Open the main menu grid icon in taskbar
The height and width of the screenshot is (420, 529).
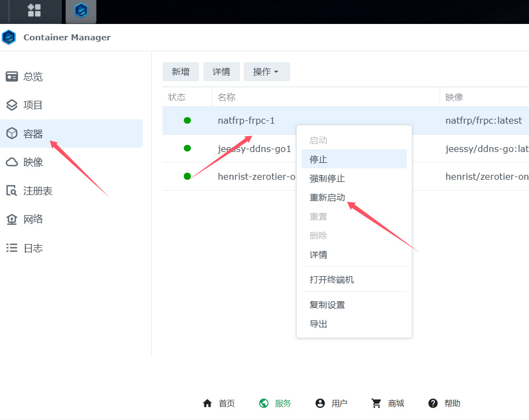click(x=34, y=10)
